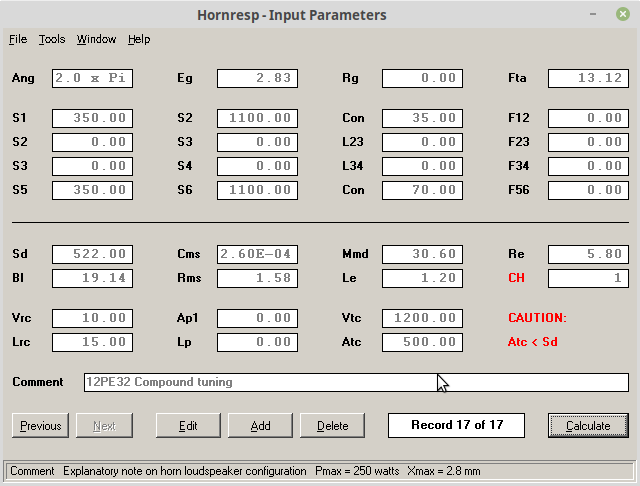
Task: Click the Vtc label
Action: click(351, 318)
